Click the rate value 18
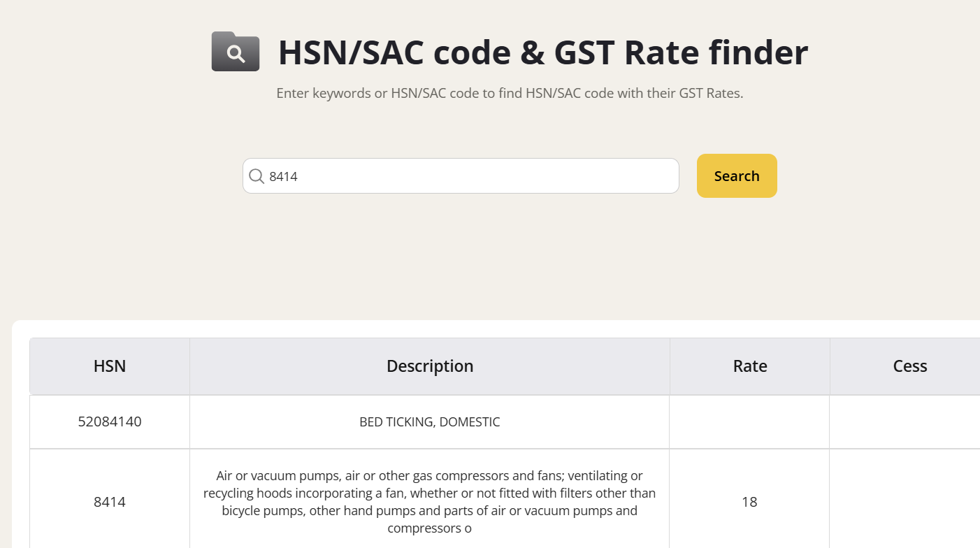The width and height of the screenshot is (980, 548). pyautogui.click(x=749, y=502)
